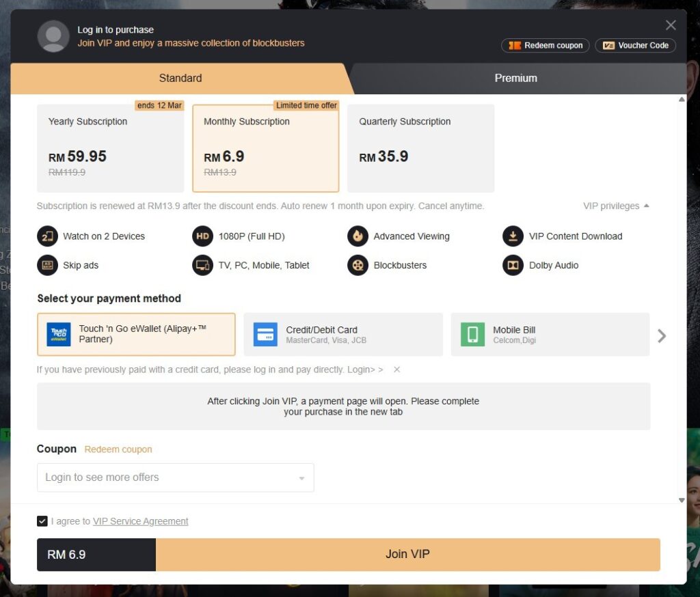Screen dimensions: 700x597
Task: Select the Yearly Subscription plan
Action: (110, 148)
